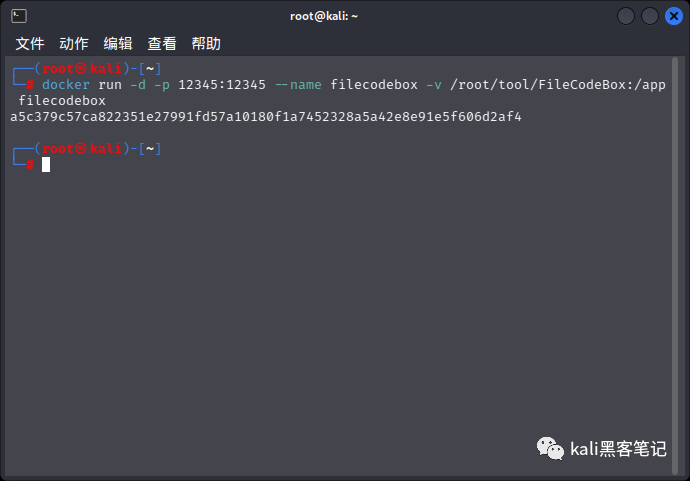
Task: Open the 编辑 menu
Action: (x=118, y=44)
